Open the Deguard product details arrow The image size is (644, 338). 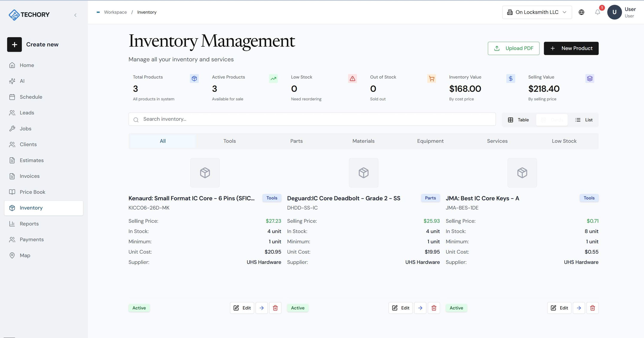(x=420, y=308)
